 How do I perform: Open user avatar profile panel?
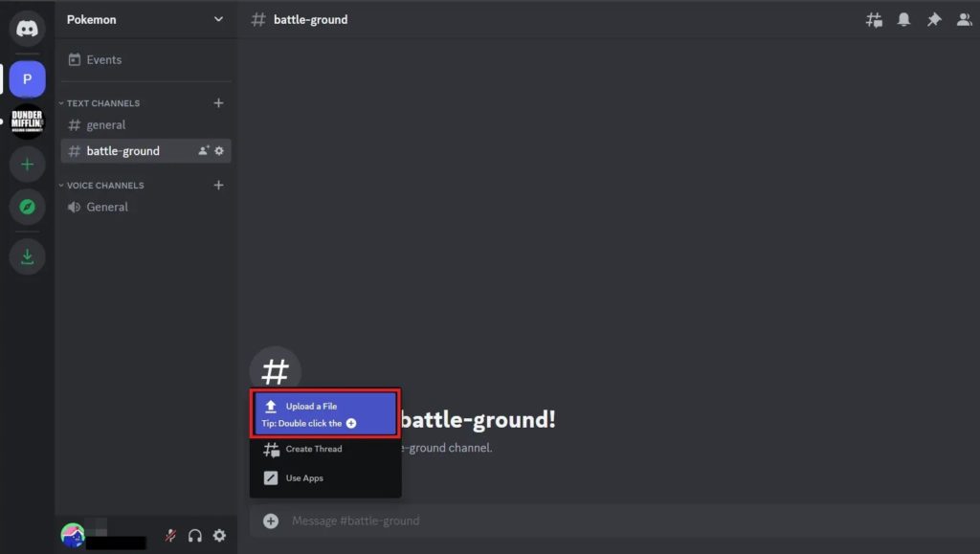point(73,535)
